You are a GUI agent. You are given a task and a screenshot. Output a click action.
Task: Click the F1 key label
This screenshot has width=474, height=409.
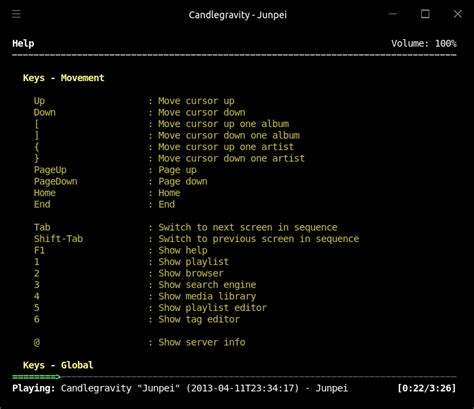(x=39, y=250)
